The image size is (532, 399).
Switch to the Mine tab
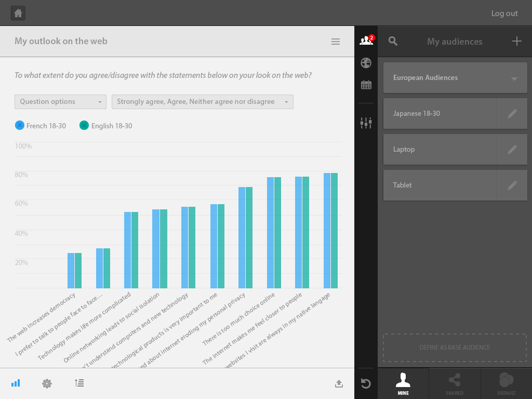(403, 383)
